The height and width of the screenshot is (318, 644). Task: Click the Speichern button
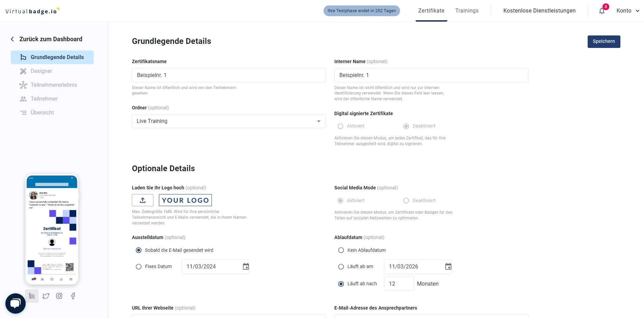604,42
